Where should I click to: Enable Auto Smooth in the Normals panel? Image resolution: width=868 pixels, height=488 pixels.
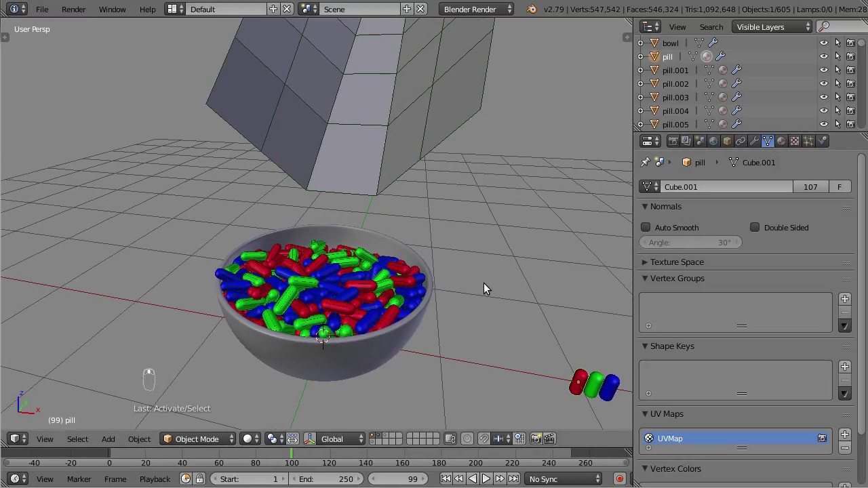pyautogui.click(x=646, y=228)
